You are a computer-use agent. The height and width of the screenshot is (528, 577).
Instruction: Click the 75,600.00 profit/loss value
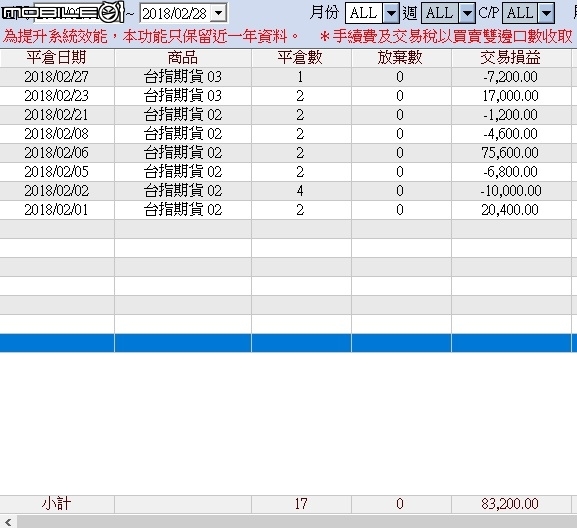click(510, 153)
